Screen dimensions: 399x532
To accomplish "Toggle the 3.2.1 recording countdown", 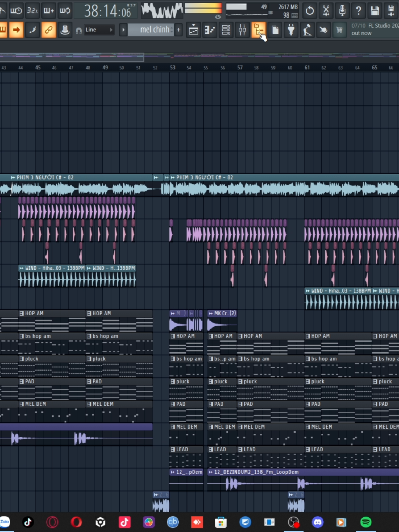I will click(32, 11).
